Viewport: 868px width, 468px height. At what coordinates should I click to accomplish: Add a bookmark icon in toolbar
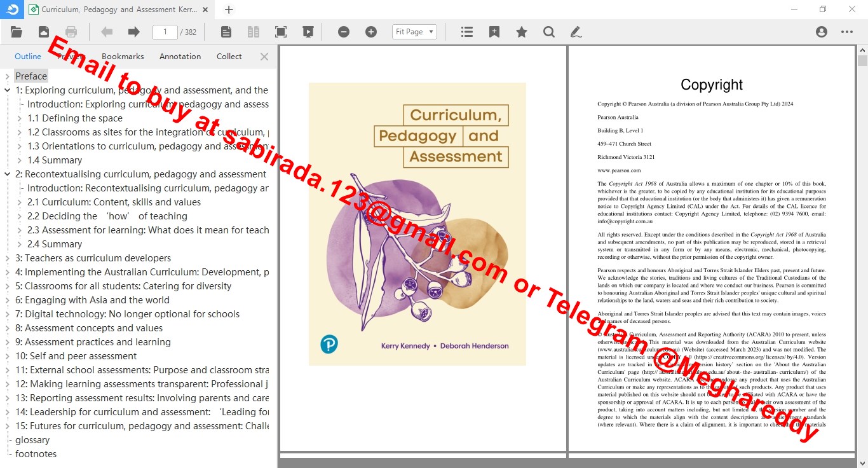(x=494, y=32)
